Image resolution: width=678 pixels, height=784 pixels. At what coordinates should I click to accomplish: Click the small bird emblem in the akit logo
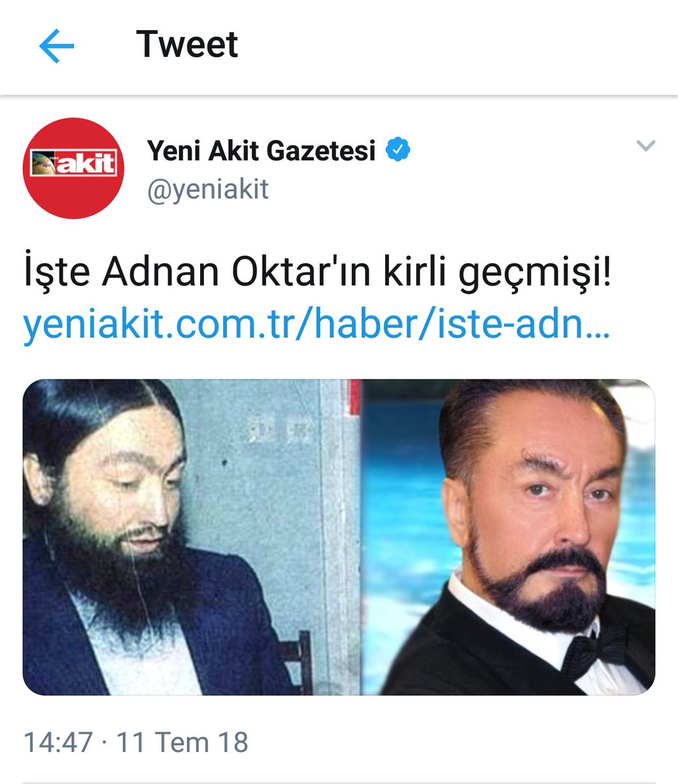[45, 161]
